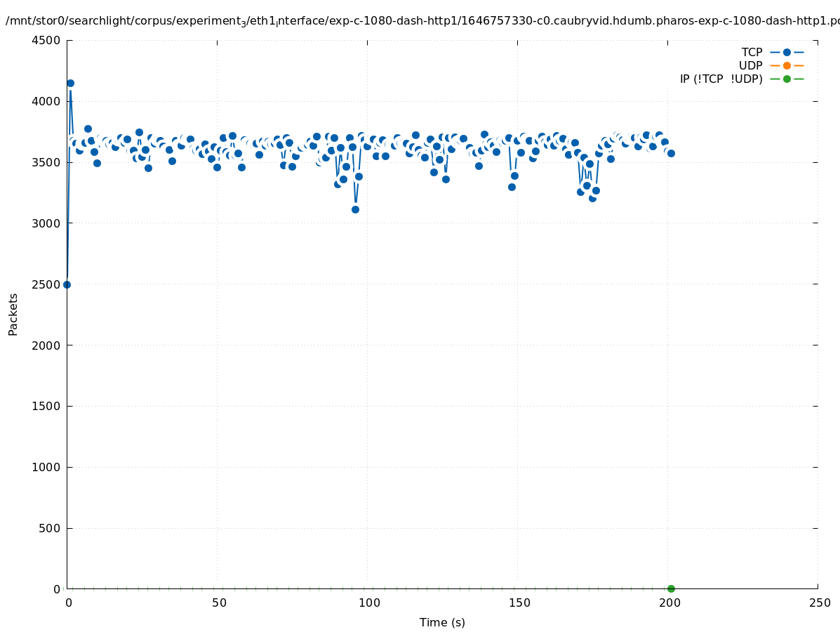Click the file path title at top

421,21
